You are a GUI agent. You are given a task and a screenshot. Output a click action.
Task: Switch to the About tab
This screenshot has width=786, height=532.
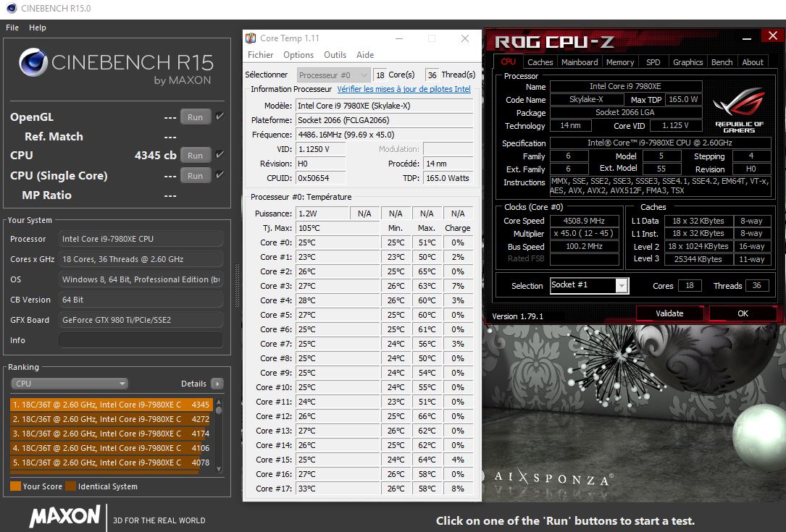[x=753, y=62]
